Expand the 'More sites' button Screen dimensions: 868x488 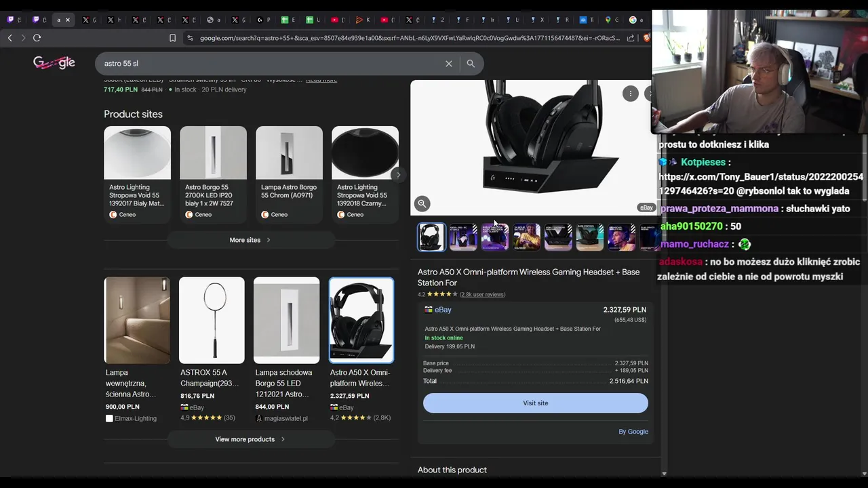coord(251,240)
